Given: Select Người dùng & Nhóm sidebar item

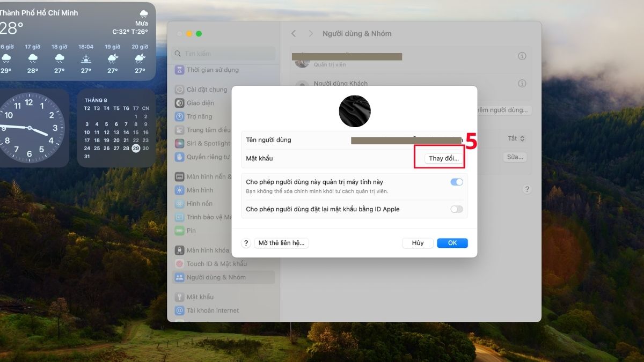Looking at the screenshot, I should [x=223, y=277].
